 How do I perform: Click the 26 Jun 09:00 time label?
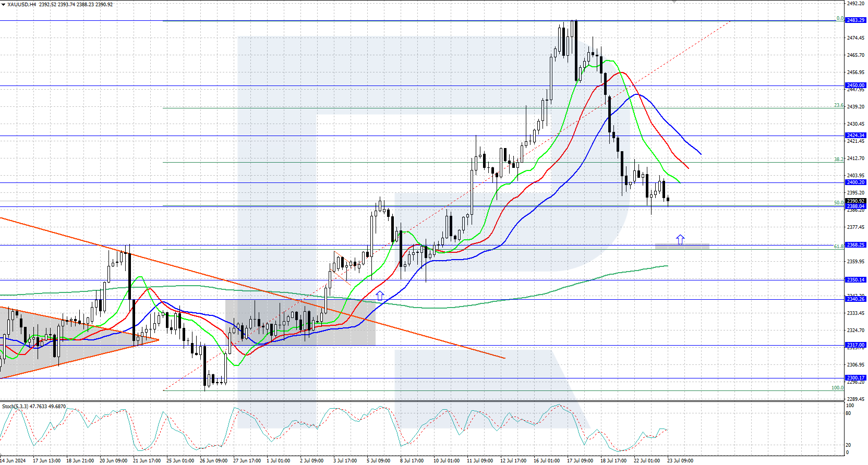[x=214, y=461]
